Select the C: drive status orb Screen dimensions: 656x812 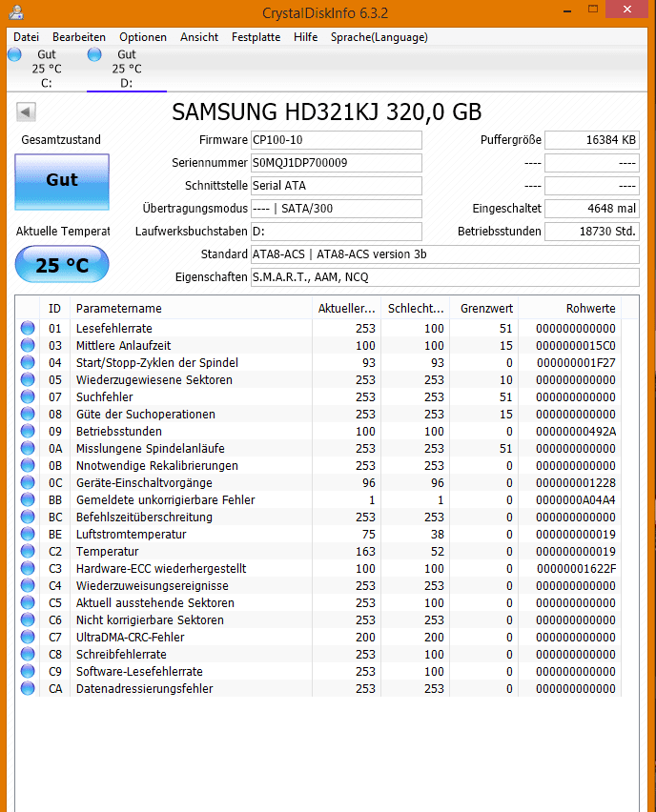pos(15,54)
